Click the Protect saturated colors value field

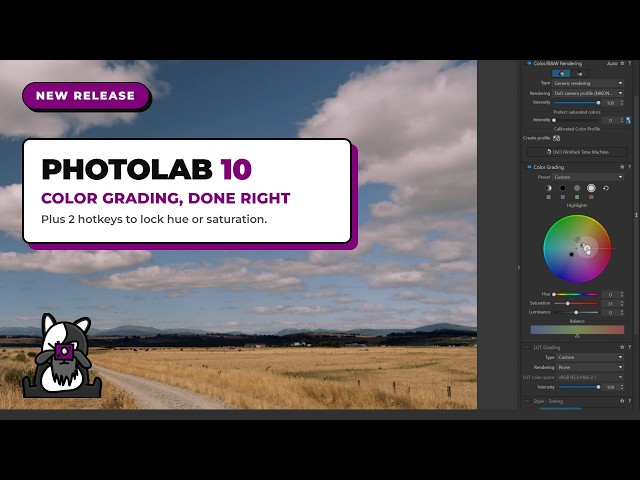pos(610,120)
